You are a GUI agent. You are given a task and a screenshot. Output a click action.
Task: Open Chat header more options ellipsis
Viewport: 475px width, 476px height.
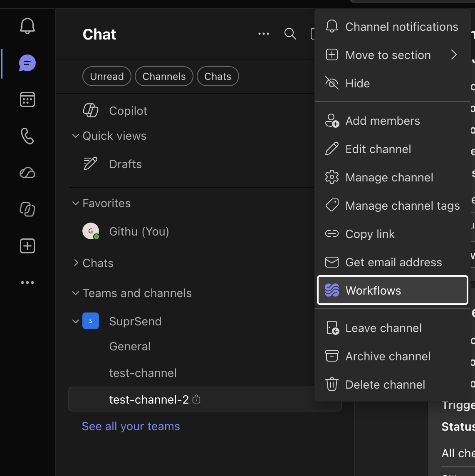[263, 34]
